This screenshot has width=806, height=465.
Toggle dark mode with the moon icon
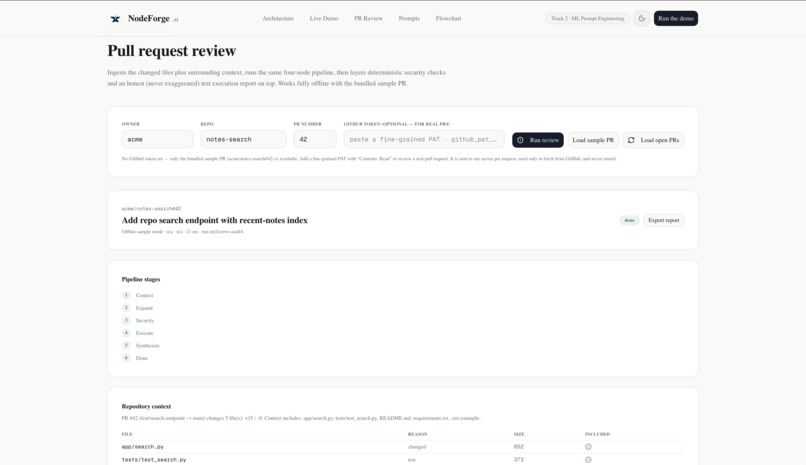click(642, 18)
